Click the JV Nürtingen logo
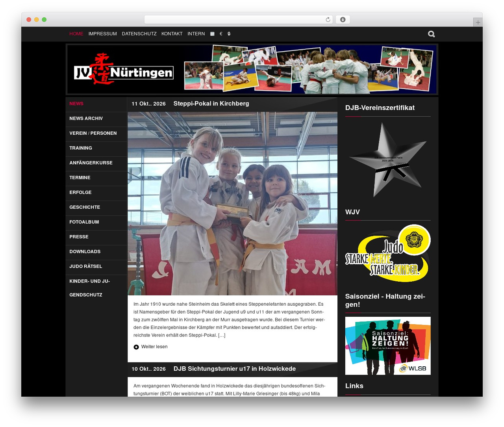The width and height of the screenshot is (504, 427). pyautogui.click(x=124, y=69)
